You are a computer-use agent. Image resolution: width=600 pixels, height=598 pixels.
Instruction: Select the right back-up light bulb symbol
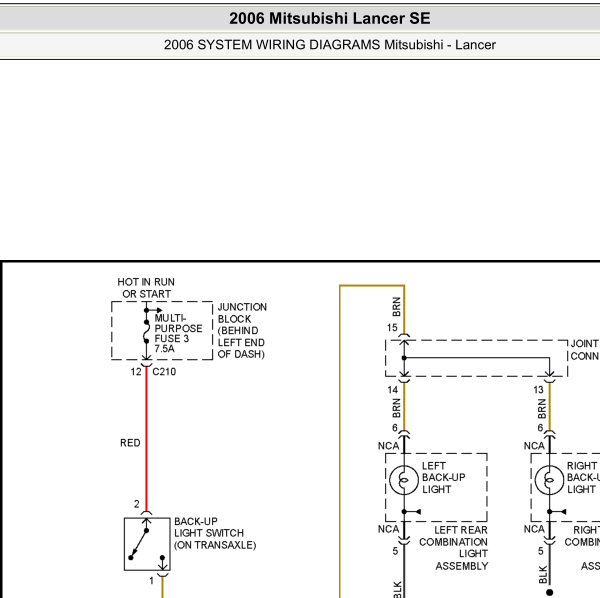pyautogui.click(x=549, y=480)
